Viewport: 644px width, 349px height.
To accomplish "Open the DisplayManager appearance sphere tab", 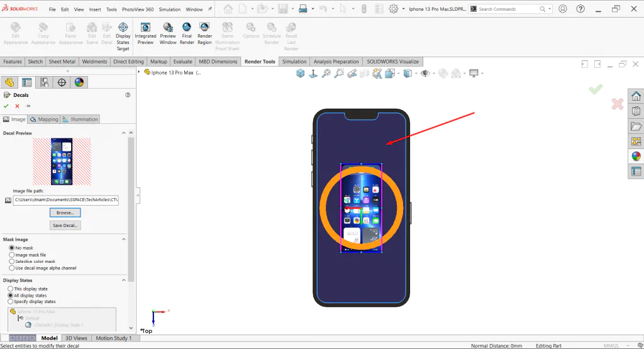I will tap(79, 82).
